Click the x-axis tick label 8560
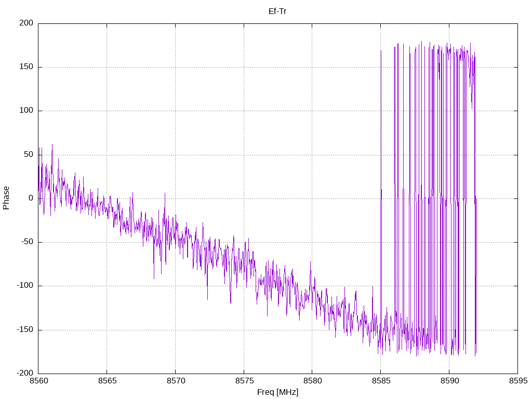The image size is (532, 399). point(38,381)
